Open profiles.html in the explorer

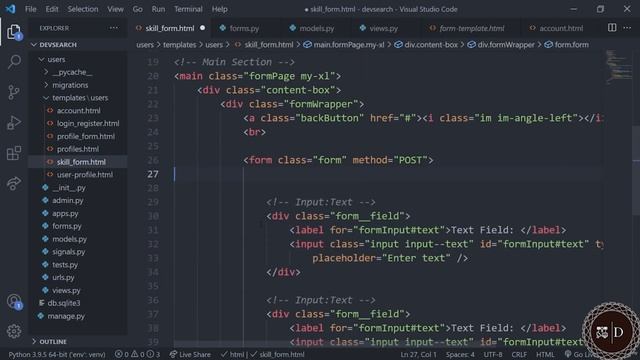[78, 149]
